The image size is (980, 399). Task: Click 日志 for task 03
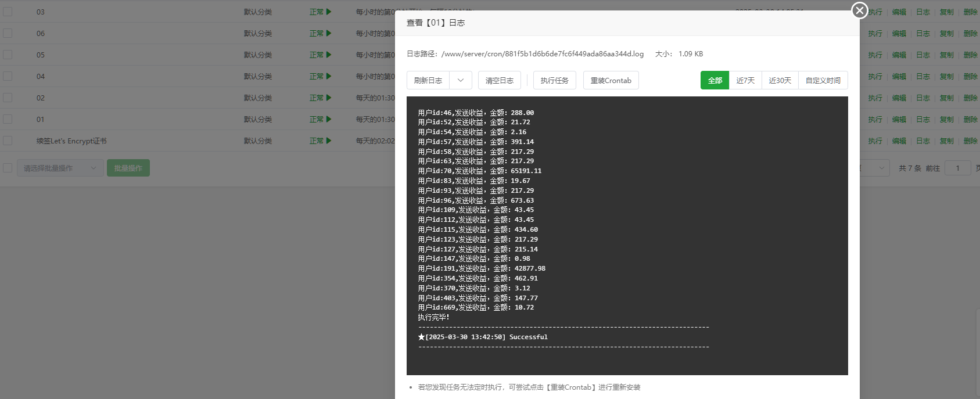click(923, 12)
